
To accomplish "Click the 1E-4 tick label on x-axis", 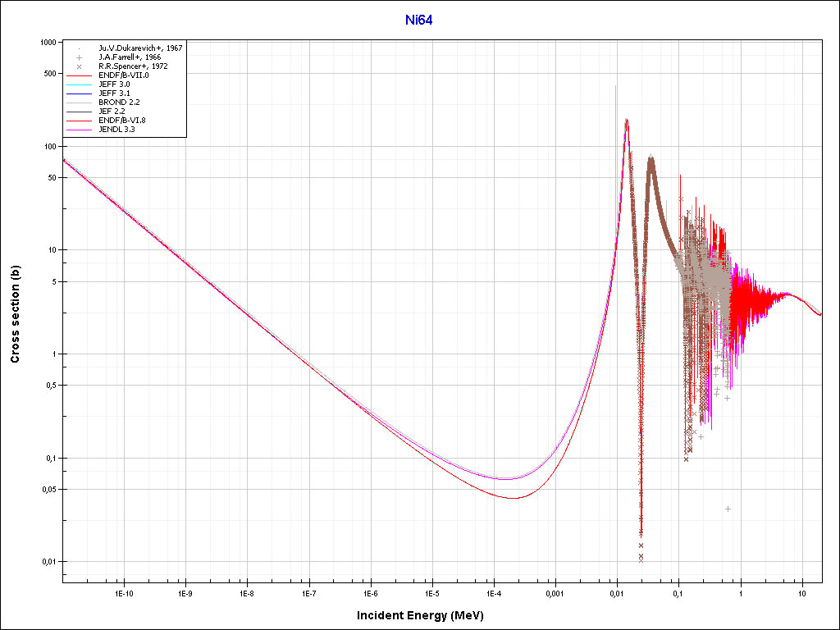I will point(493,592).
